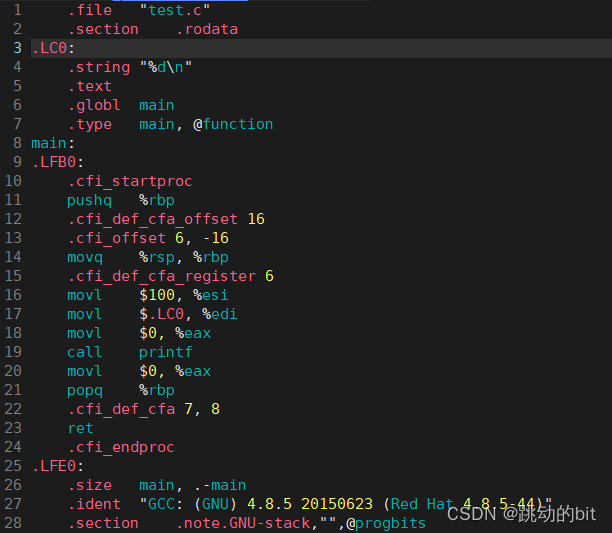Click @function on the .type line
Screen dimensions: 612x533
point(233,124)
